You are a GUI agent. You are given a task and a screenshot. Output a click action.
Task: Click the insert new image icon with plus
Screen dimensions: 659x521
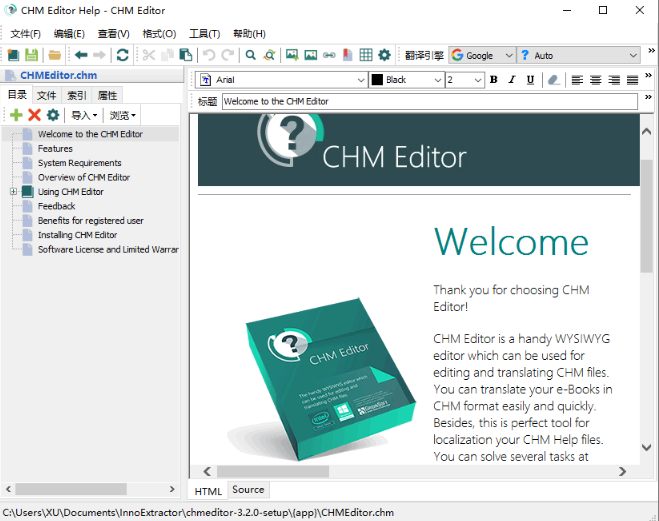pos(292,55)
